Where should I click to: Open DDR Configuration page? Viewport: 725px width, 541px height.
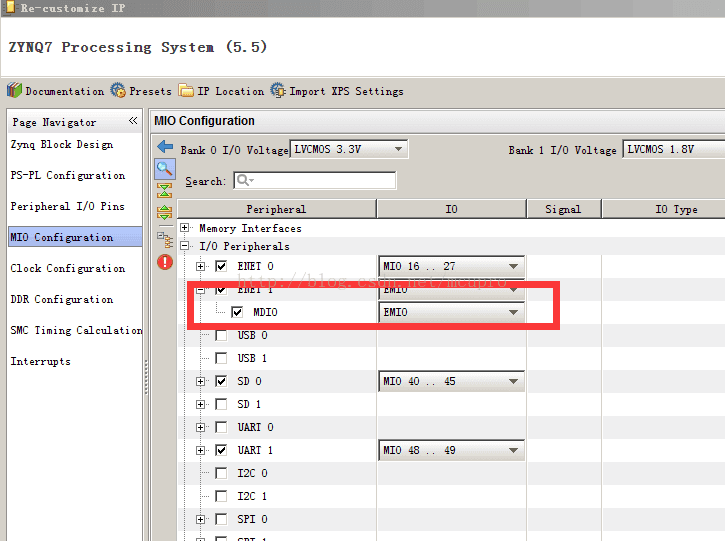pos(61,299)
